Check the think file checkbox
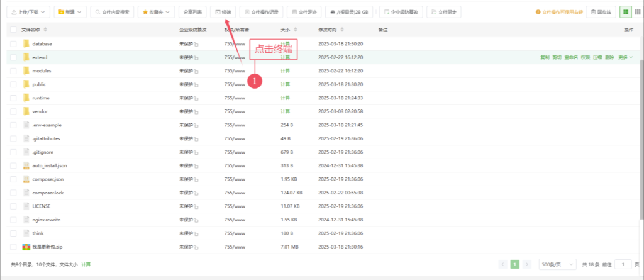Image resolution: width=644 pixels, height=280 pixels. pyautogui.click(x=14, y=233)
